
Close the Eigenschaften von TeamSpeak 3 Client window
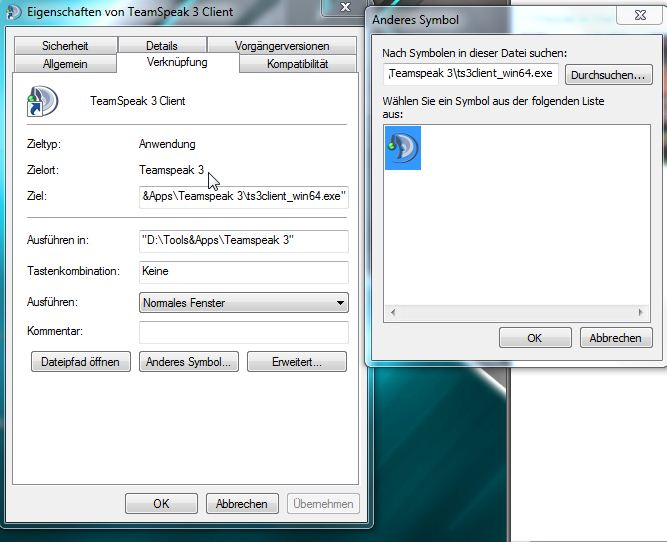(345, 8)
